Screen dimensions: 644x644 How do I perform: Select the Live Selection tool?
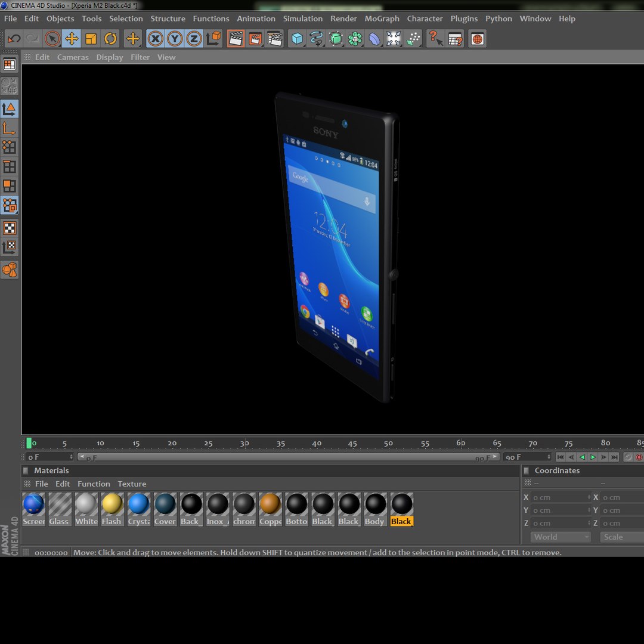[x=52, y=39]
